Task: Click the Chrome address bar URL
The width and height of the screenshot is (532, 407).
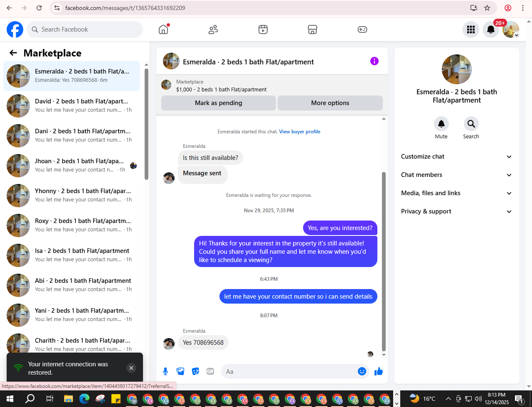Action: point(125,8)
